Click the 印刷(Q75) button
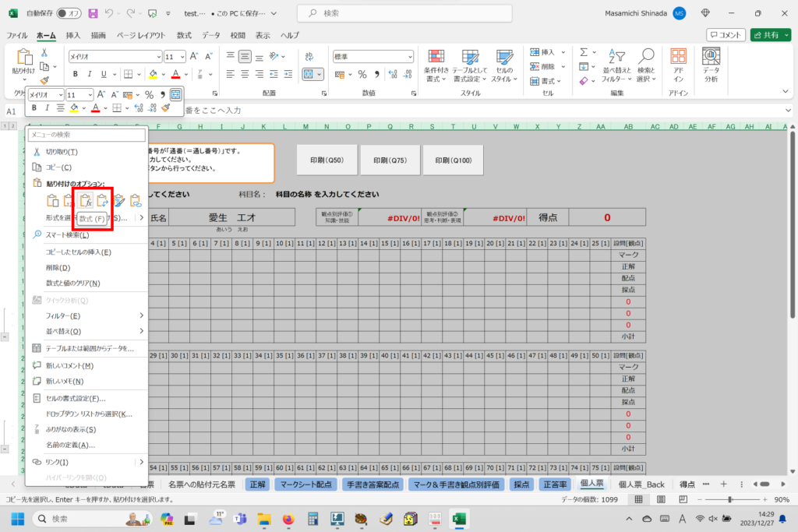 coord(390,160)
